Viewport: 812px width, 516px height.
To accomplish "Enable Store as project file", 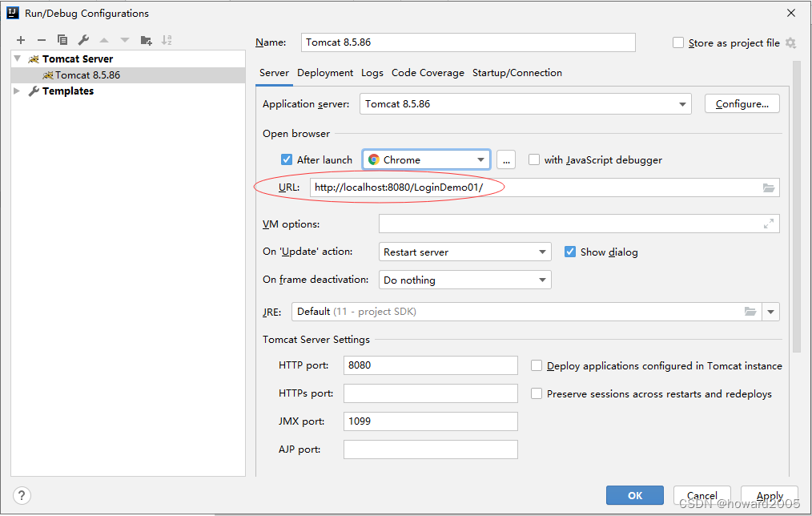I will [x=678, y=42].
